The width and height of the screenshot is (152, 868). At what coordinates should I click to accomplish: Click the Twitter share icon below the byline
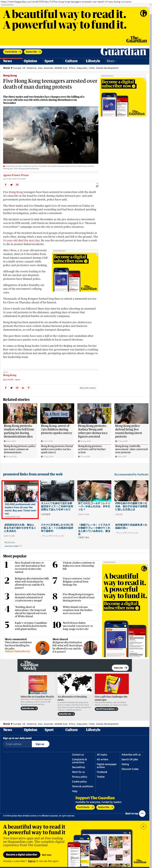point(11,185)
